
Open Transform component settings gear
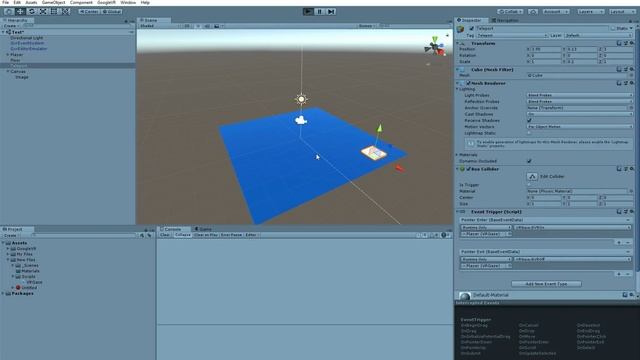(632, 43)
